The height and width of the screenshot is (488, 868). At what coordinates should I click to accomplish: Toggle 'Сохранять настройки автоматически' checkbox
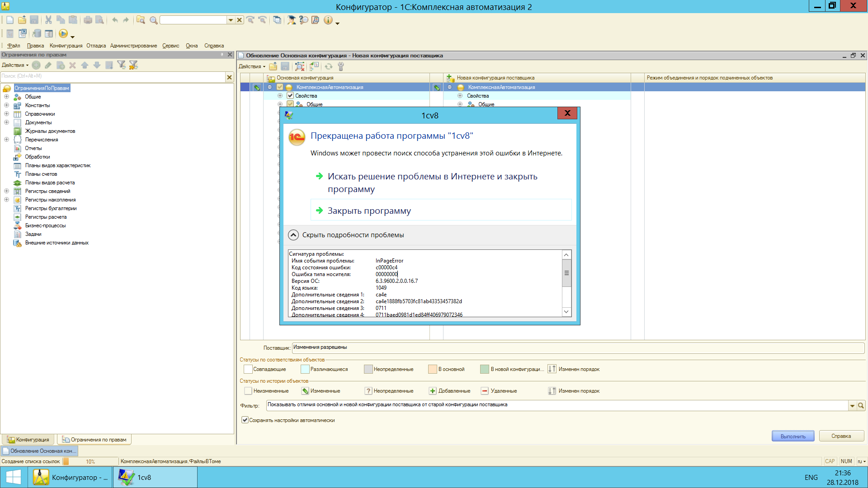(245, 420)
